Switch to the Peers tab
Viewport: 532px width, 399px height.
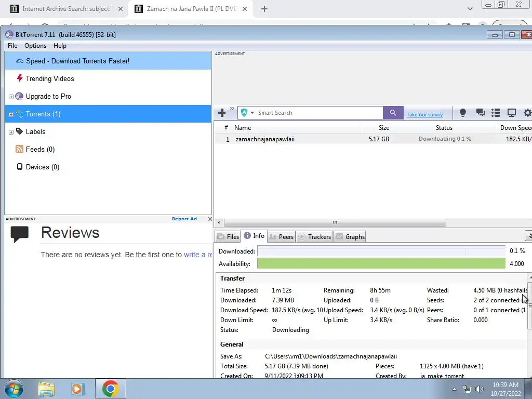pyautogui.click(x=281, y=236)
